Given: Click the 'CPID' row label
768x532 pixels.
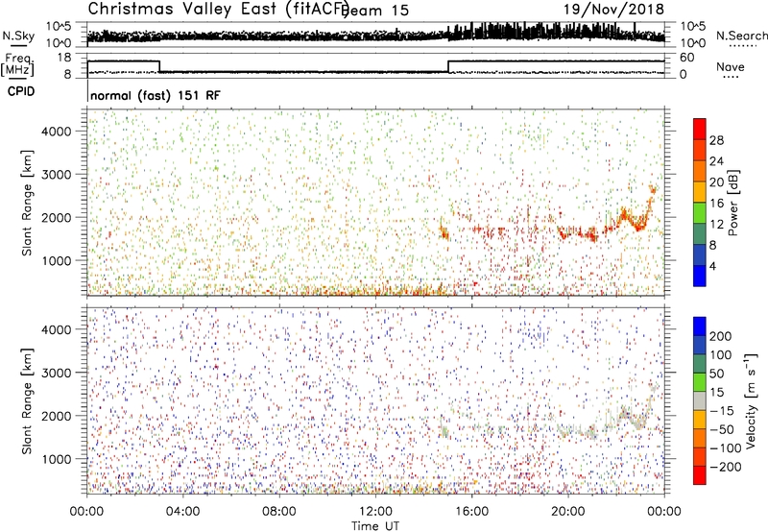Looking at the screenshot, I should 21,91.
